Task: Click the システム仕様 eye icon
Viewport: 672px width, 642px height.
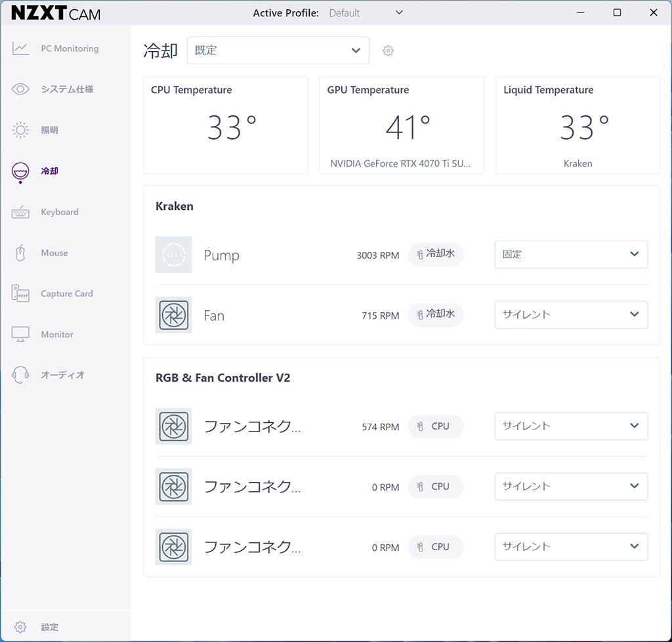Action: coord(21,89)
